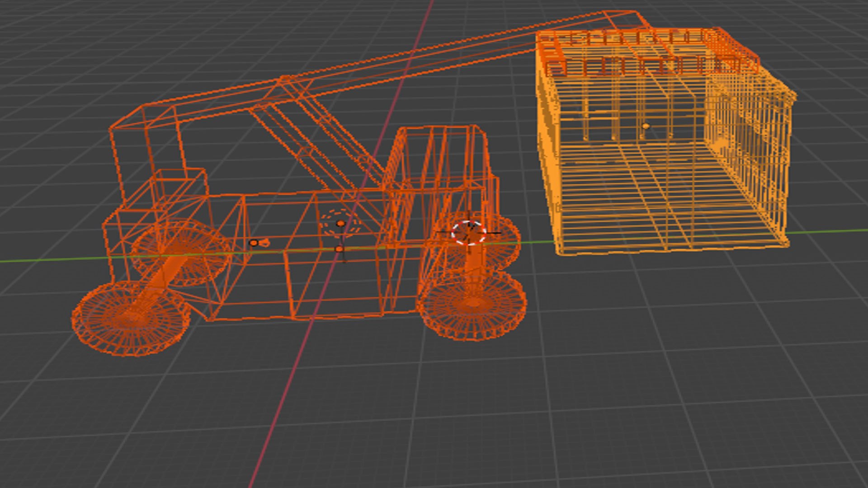
Task: Select the light-orange container wireframe object
Action: pyautogui.click(x=667, y=142)
